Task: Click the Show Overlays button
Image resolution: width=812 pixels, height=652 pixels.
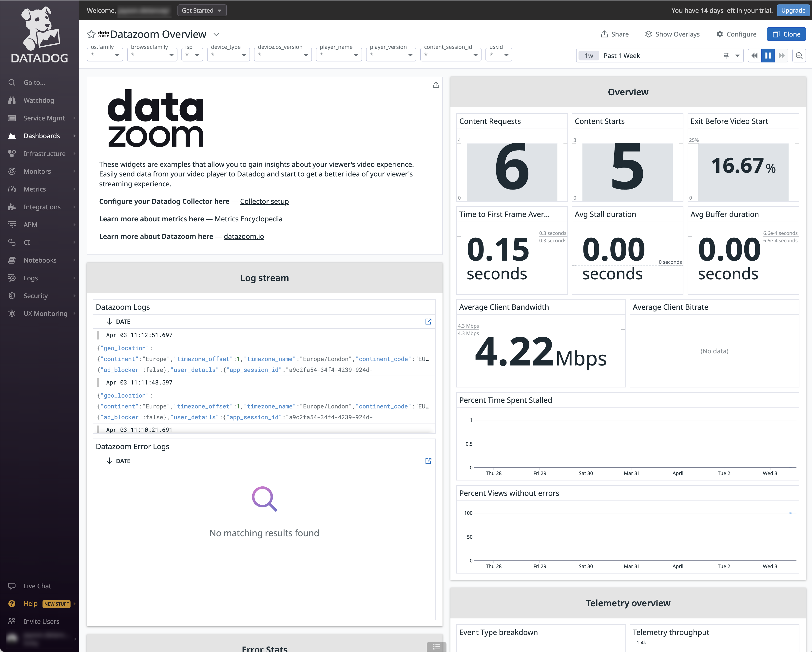Action: click(x=672, y=34)
